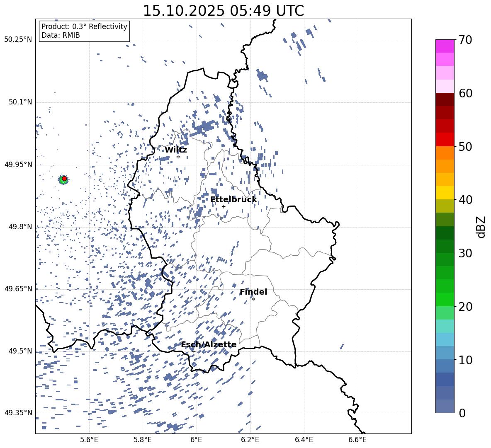Click the 5.8°E longitude label
This screenshot has width=491, height=448.
pos(143,440)
